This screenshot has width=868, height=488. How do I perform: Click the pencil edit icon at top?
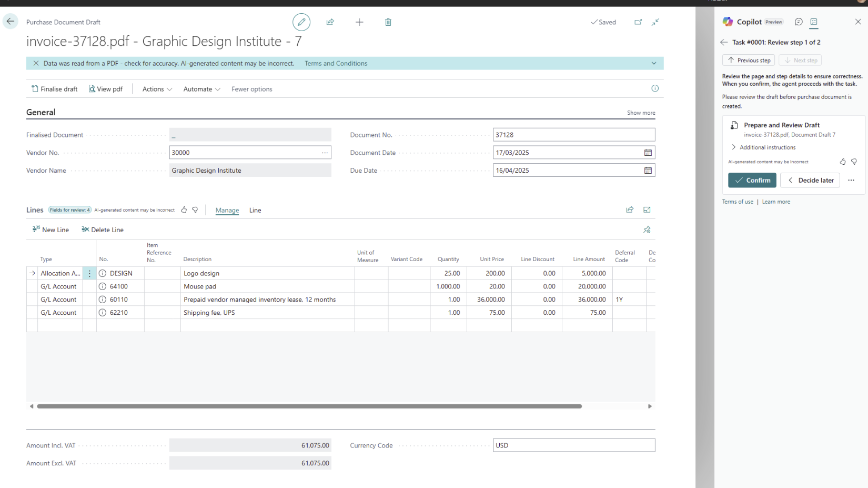(x=301, y=22)
